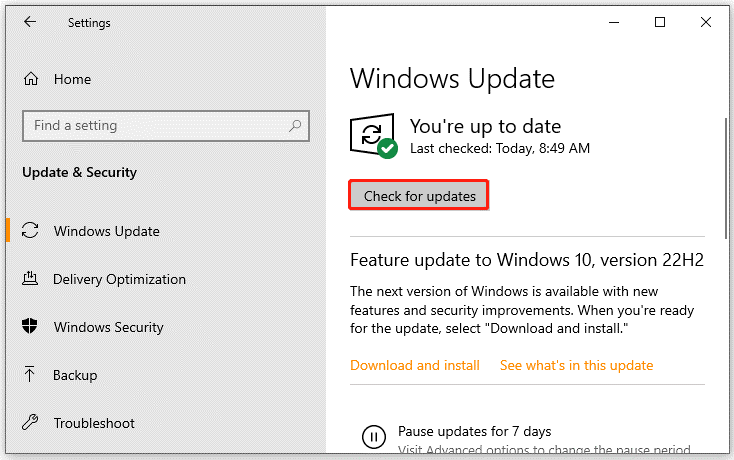Click the Windows Update sync icon in sidebar
This screenshot has width=734, height=460.
click(30, 230)
